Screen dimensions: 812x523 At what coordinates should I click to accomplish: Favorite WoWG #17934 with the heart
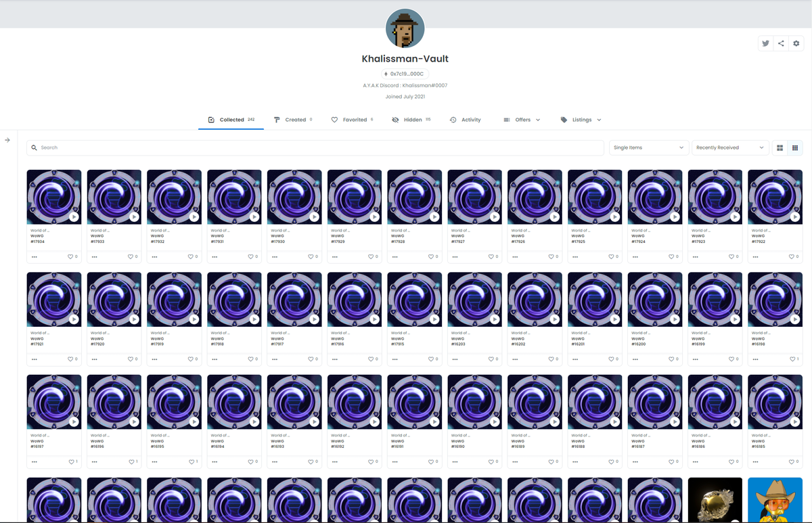pos(70,257)
